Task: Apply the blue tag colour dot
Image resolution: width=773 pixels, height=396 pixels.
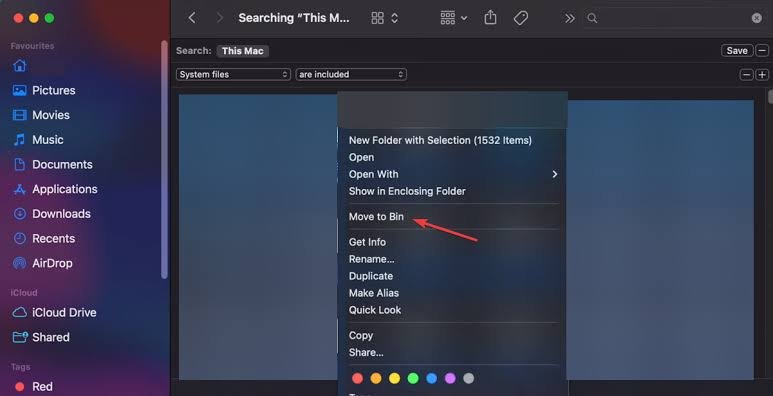Action: 432,378
